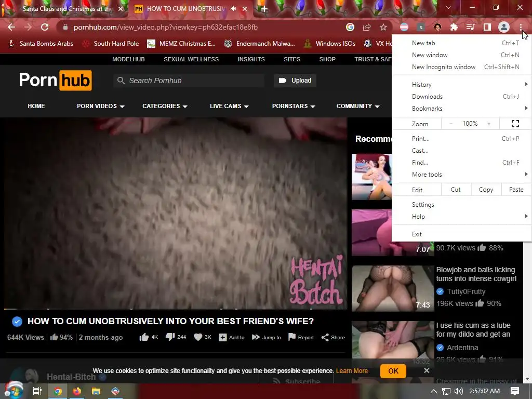Go to HOME in the site navigation
This screenshot has height=399, width=532.
pos(36,106)
